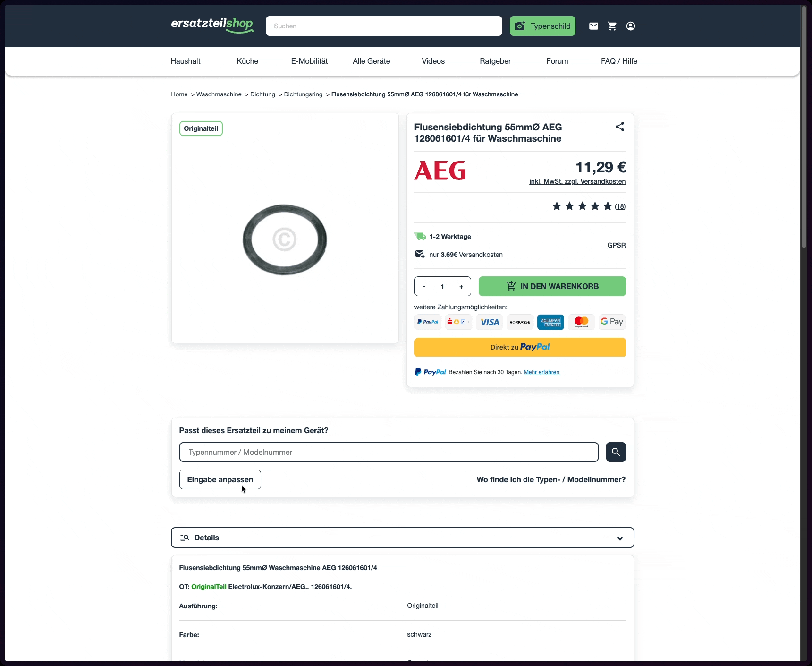Go to Dichtung breadcrumb

262,94
